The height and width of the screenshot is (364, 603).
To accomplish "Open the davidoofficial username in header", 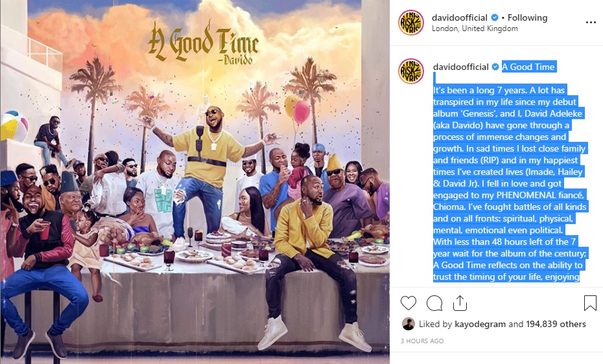I will [460, 17].
